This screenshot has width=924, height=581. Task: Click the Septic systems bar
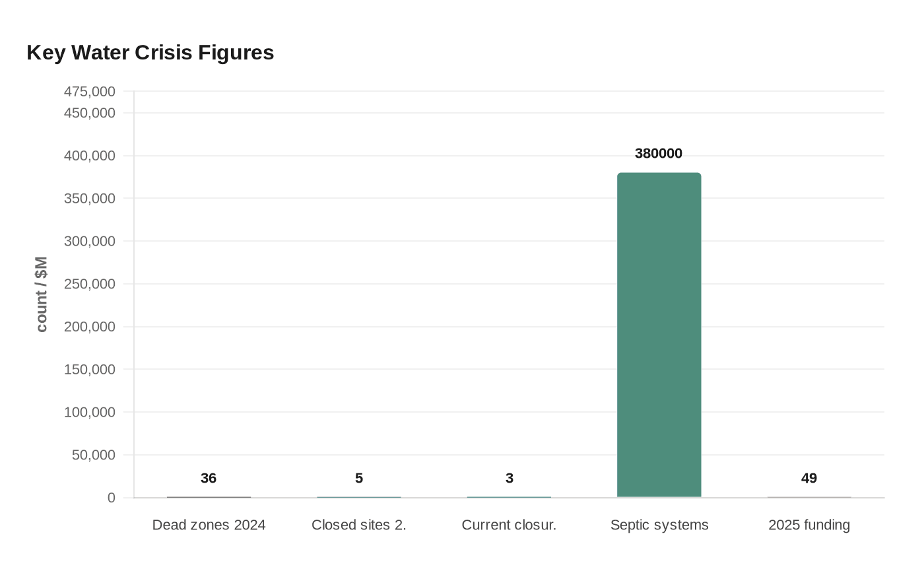click(x=659, y=335)
